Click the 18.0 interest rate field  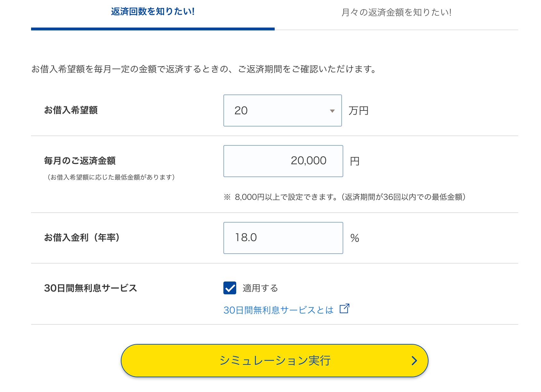pos(283,238)
